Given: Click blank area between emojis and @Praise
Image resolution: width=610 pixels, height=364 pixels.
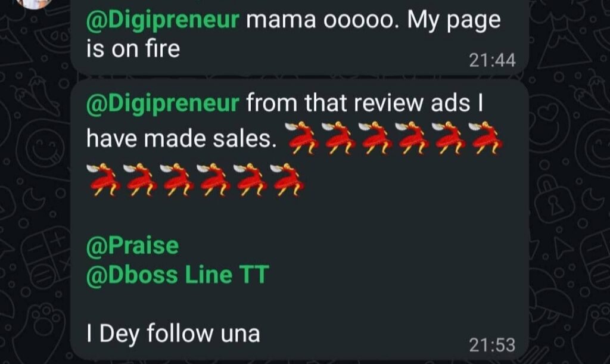Looking at the screenshot, I should pos(300,216).
